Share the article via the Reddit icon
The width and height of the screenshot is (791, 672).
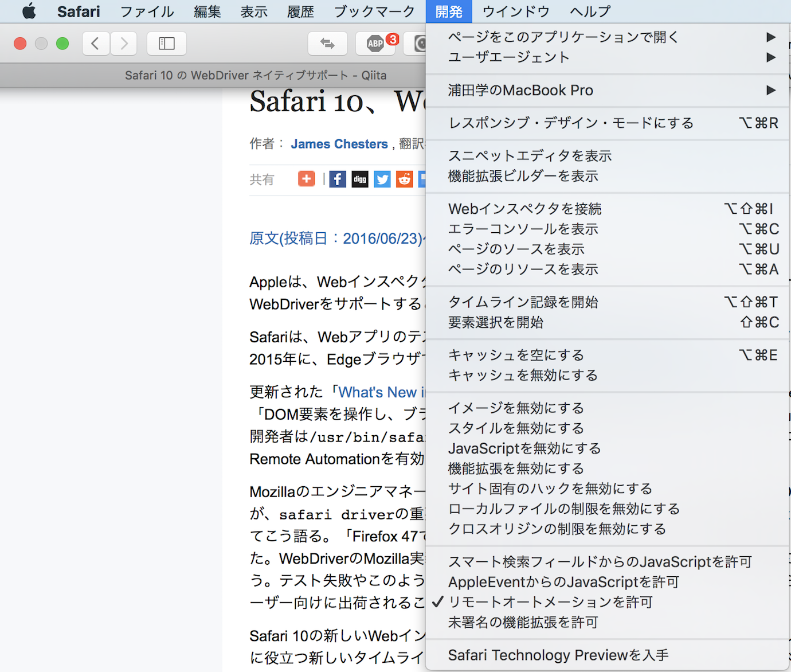tap(404, 179)
